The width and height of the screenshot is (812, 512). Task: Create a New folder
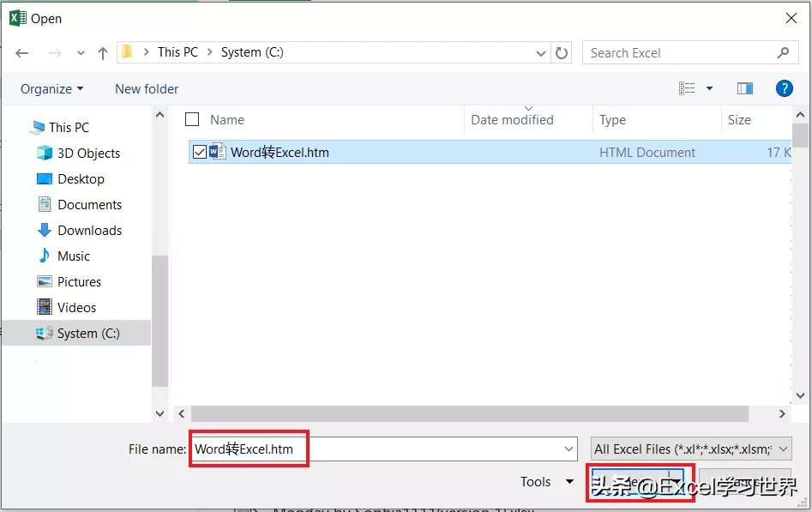pos(147,89)
